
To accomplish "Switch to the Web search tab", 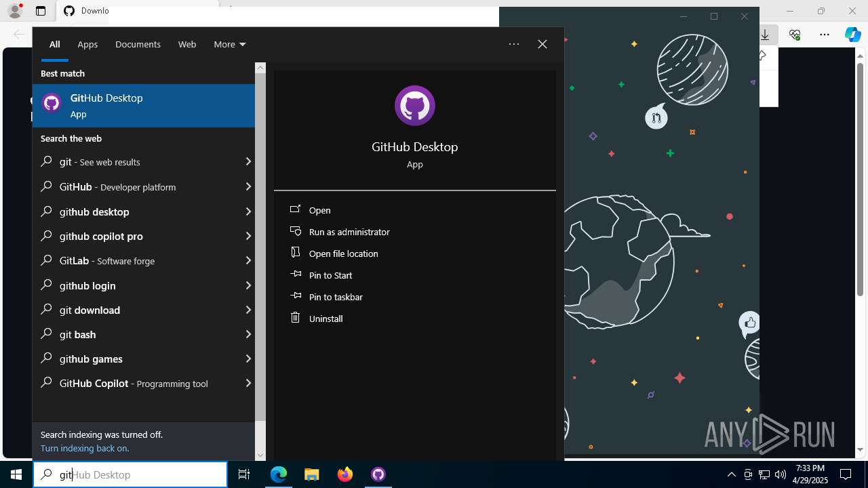I will point(187,44).
